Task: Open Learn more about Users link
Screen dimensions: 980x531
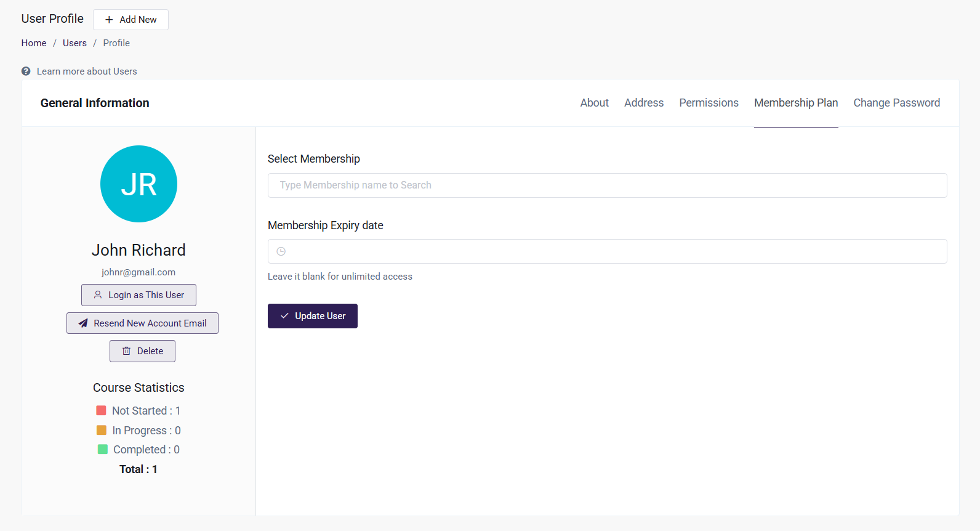Action: coord(87,71)
